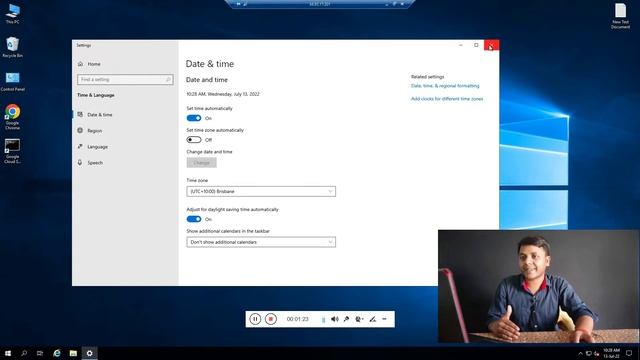The image size is (640, 360).
Task: Open Date, time, & regional formatting link
Action: (x=445, y=86)
